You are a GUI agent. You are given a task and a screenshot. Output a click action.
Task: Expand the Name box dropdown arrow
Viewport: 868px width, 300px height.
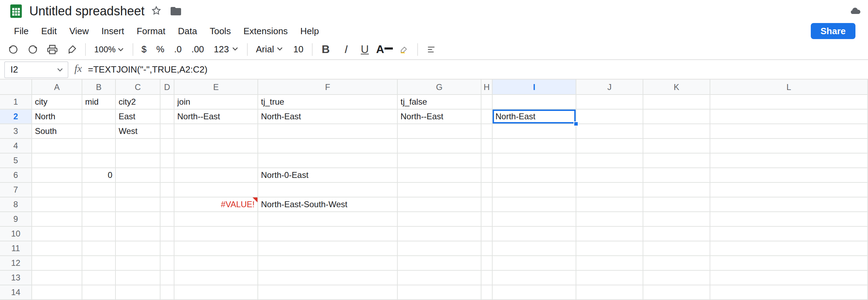(x=60, y=70)
